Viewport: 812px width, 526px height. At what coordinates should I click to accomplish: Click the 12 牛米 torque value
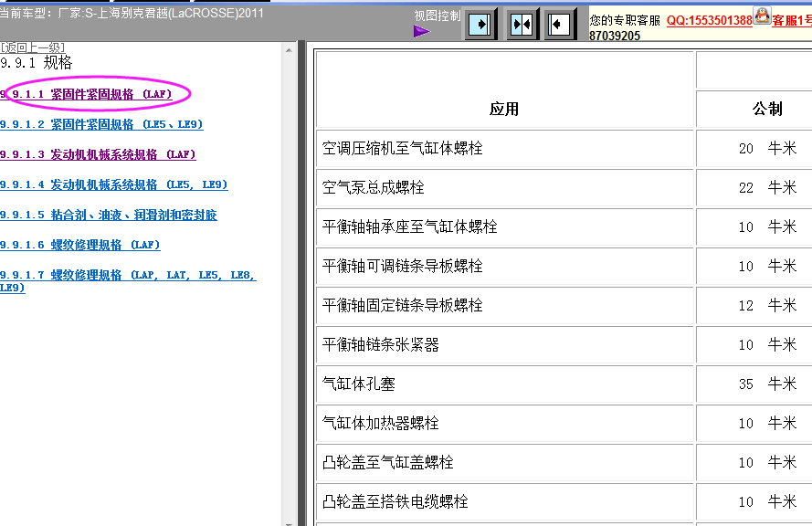click(767, 305)
